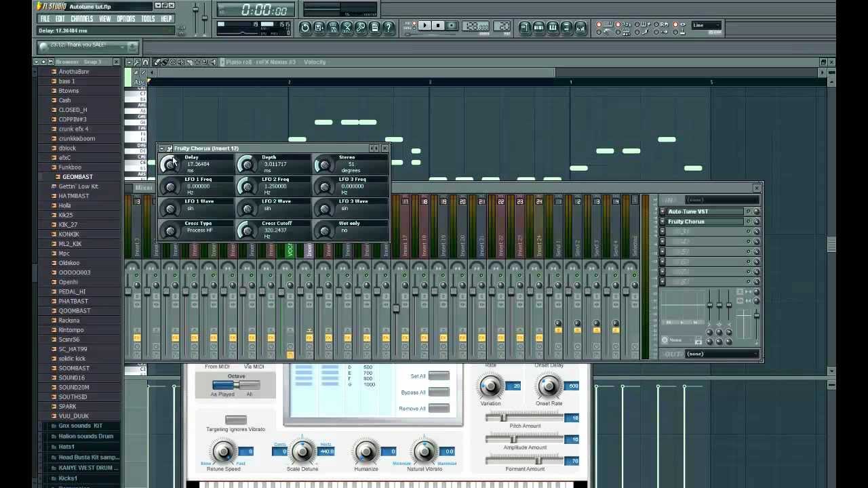Open the browser window toolbar icon
The image size is (868, 488).
567,28
